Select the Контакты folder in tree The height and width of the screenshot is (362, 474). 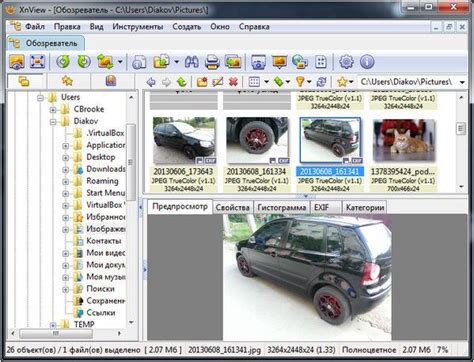click(x=104, y=241)
